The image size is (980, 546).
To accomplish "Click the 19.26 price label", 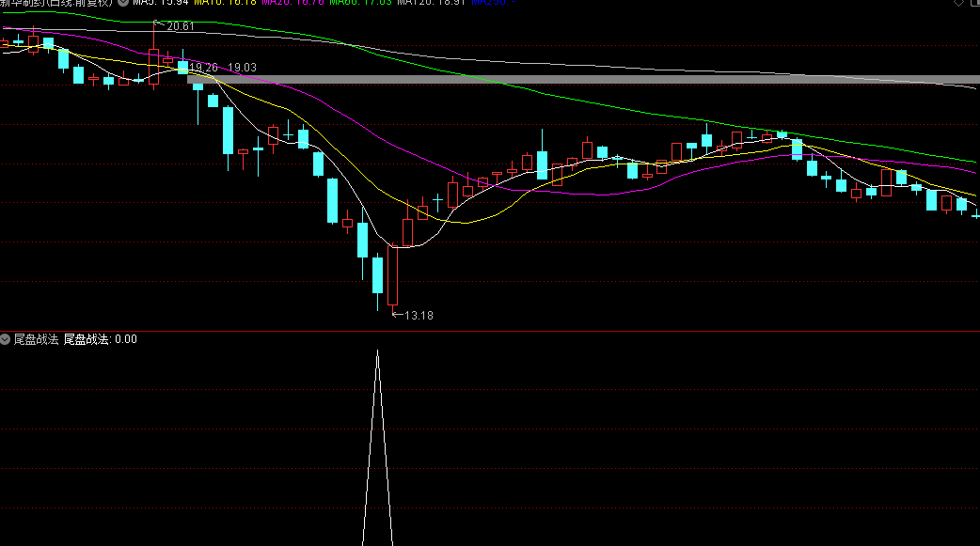I will (x=204, y=68).
